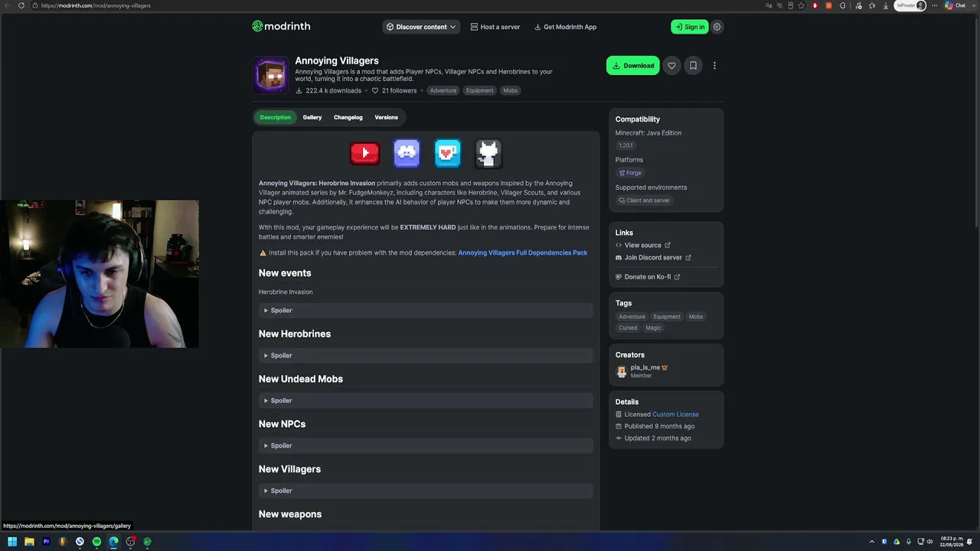Click the Magic tag in Tags panel
The width and height of the screenshot is (980, 551).
coord(653,328)
